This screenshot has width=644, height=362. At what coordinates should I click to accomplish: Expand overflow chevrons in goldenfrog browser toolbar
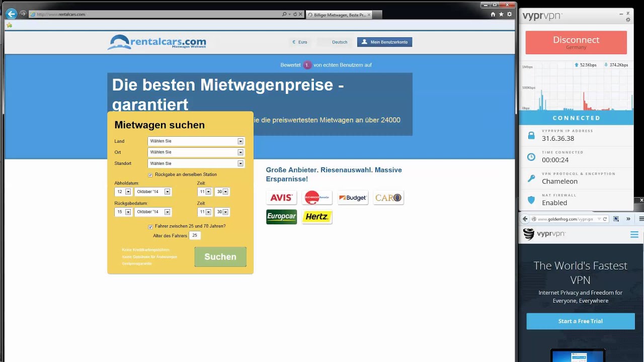tap(628, 219)
